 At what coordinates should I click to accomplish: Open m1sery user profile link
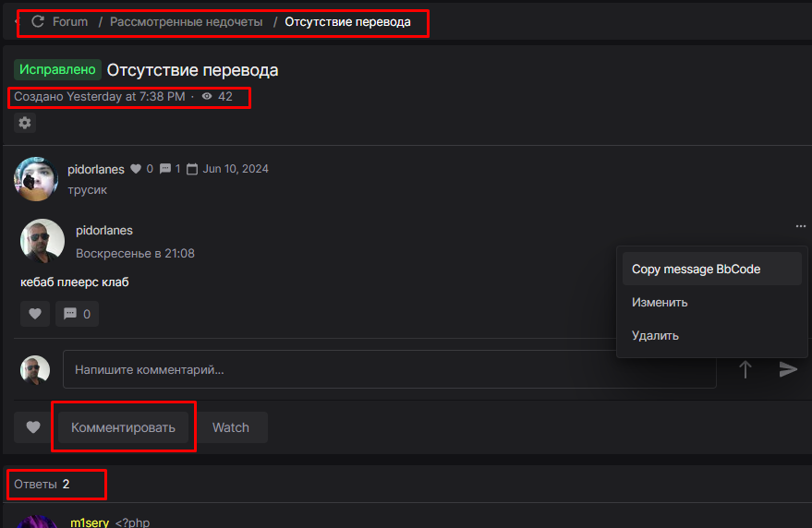click(x=90, y=522)
